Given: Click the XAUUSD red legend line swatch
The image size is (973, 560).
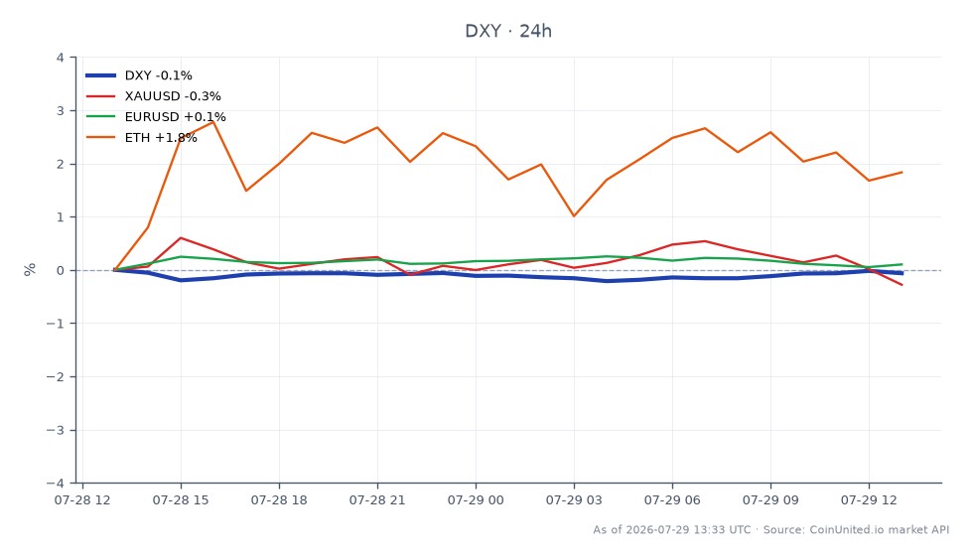Looking at the screenshot, I should [x=100, y=96].
